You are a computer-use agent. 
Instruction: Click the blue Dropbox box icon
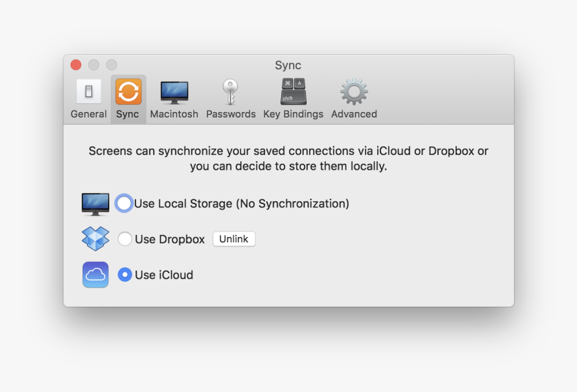(x=95, y=239)
